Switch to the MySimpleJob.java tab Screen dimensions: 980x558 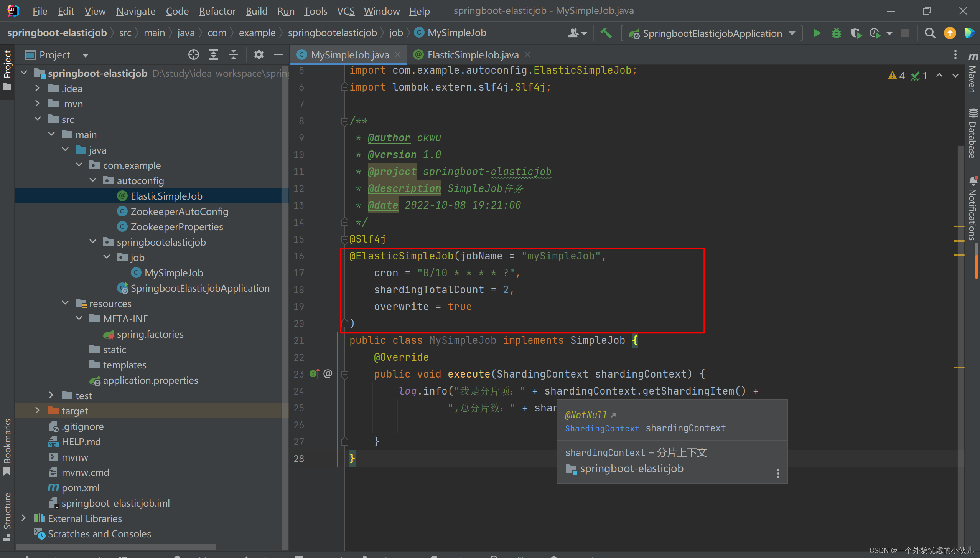pyautogui.click(x=348, y=55)
